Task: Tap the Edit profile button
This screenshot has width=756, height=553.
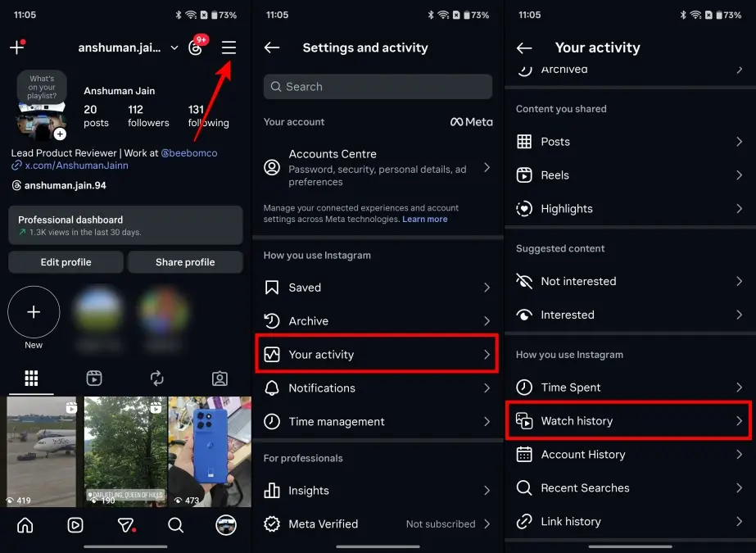Action: pos(66,261)
